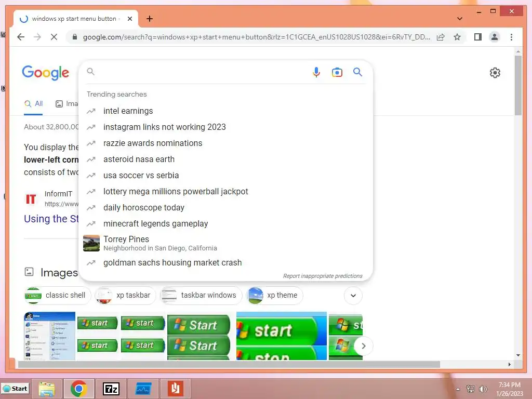This screenshot has height=399, width=532.
Task: Click the Google logo
Action: point(46,73)
